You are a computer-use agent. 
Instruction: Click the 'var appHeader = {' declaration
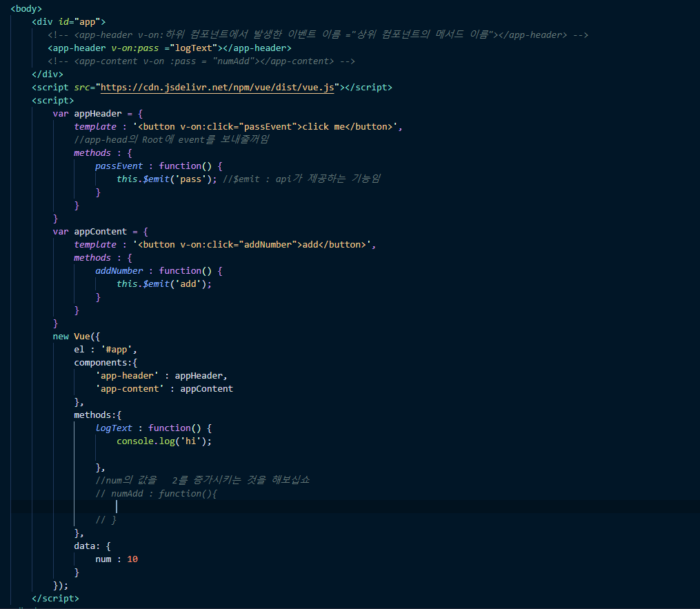[x=98, y=114]
